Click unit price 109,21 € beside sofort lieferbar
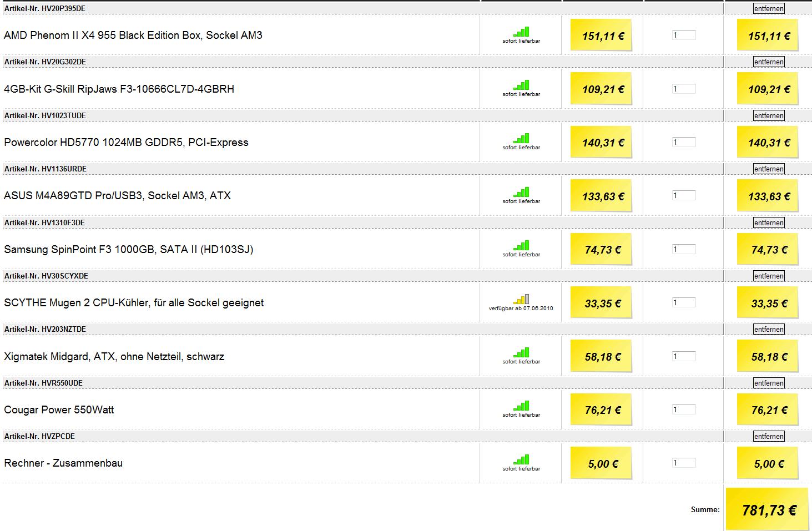 tap(603, 89)
